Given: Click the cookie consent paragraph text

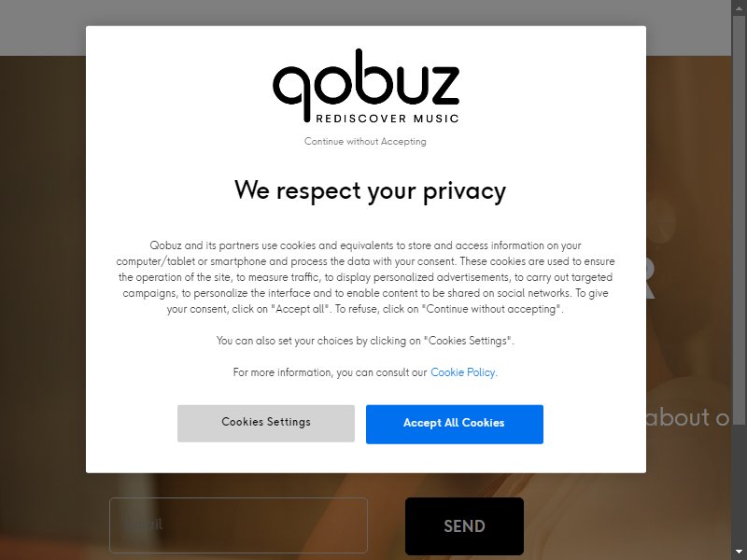Looking at the screenshot, I should coord(365,277).
